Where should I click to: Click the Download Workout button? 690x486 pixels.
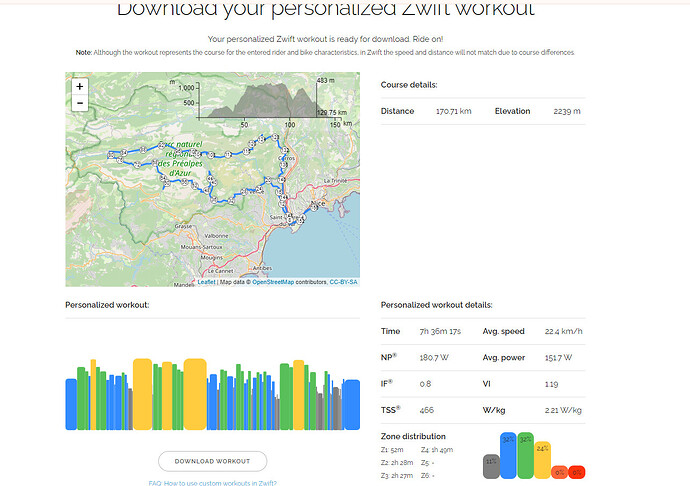[x=213, y=461]
